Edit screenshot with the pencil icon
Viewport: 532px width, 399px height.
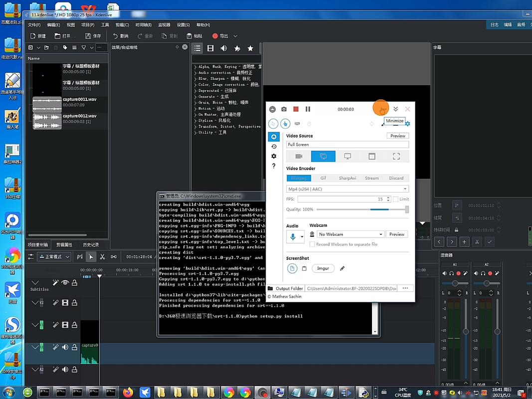[x=343, y=268]
